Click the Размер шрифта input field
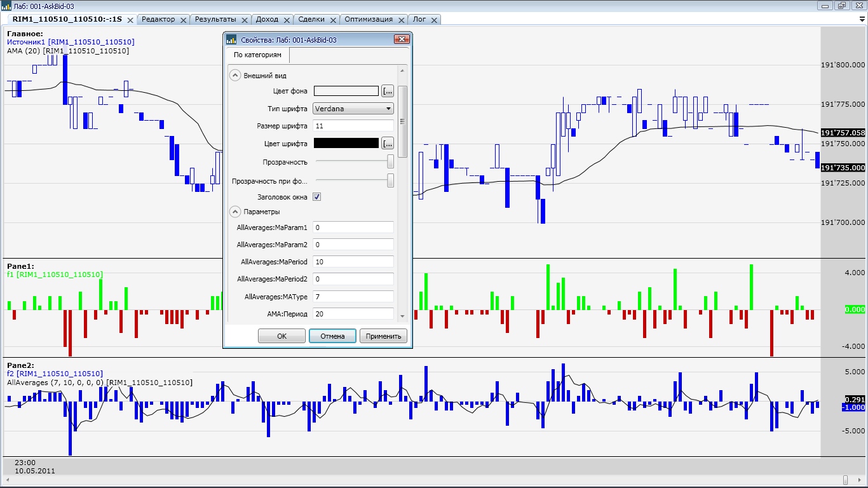Screen dimensions: 868x488 (353, 126)
